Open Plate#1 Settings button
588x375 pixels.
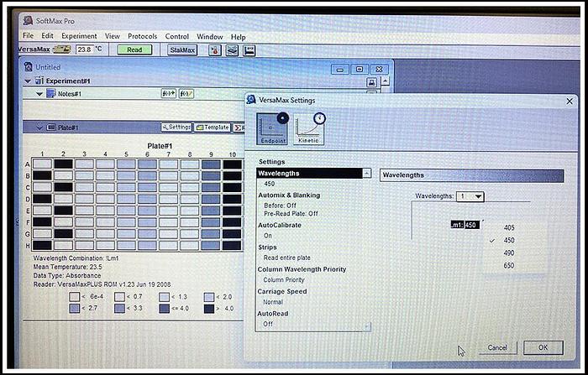[x=176, y=128]
